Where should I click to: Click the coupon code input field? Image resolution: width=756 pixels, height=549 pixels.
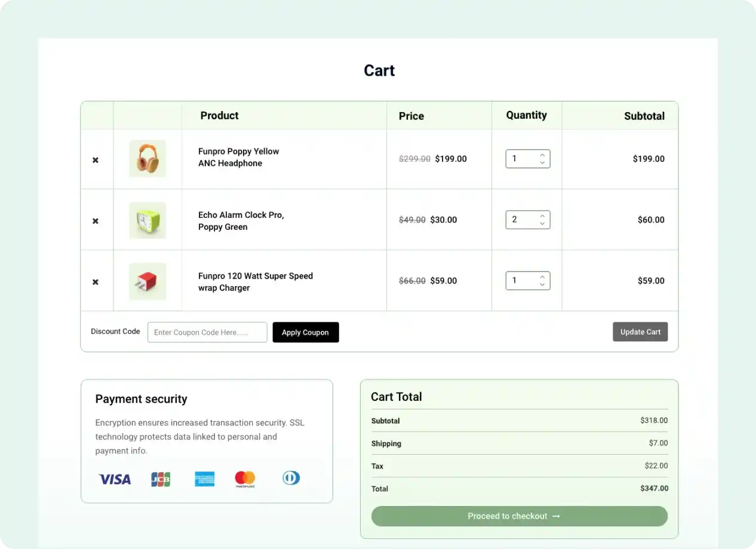207,332
